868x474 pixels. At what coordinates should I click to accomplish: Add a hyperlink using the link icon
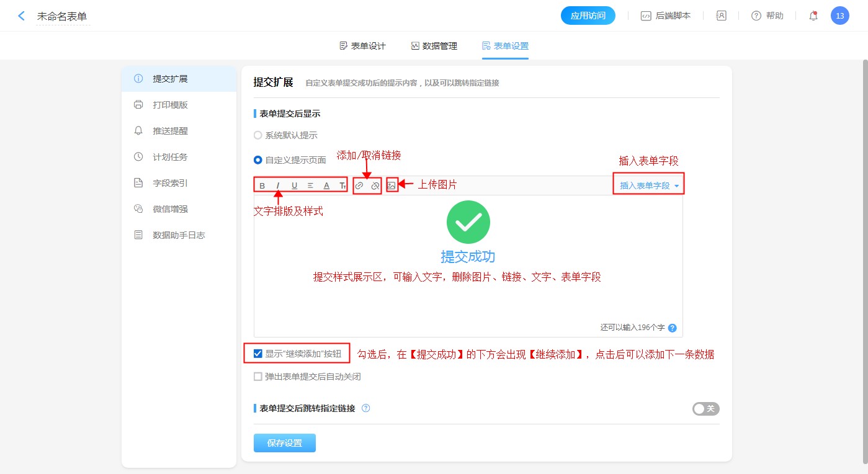click(x=359, y=186)
